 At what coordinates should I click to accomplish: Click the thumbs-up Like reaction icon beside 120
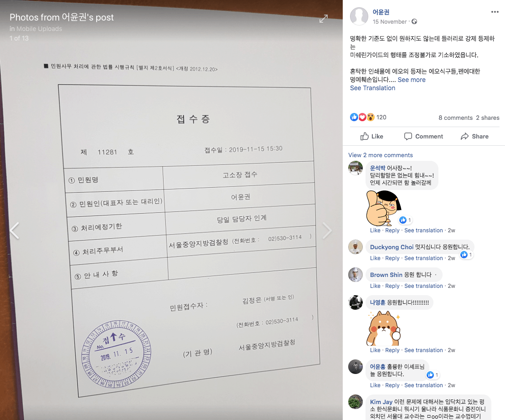pyautogui.click(x=354, y=117)
